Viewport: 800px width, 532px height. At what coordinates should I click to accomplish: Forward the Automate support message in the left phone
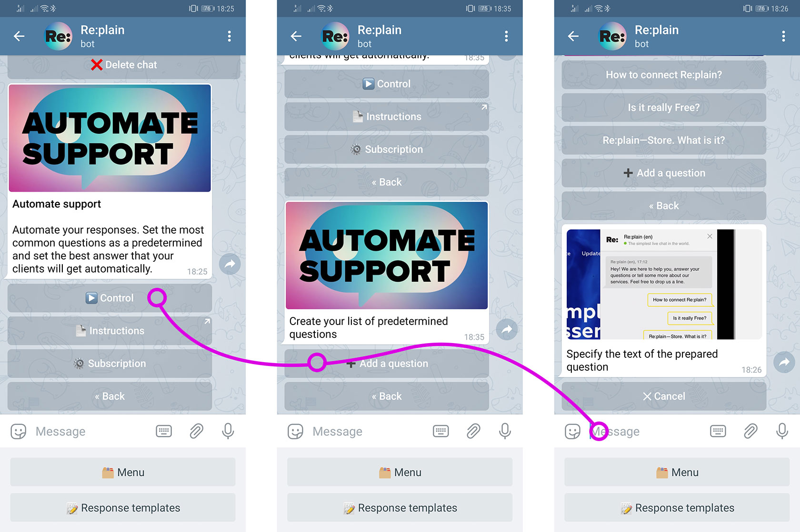point(230,264)
